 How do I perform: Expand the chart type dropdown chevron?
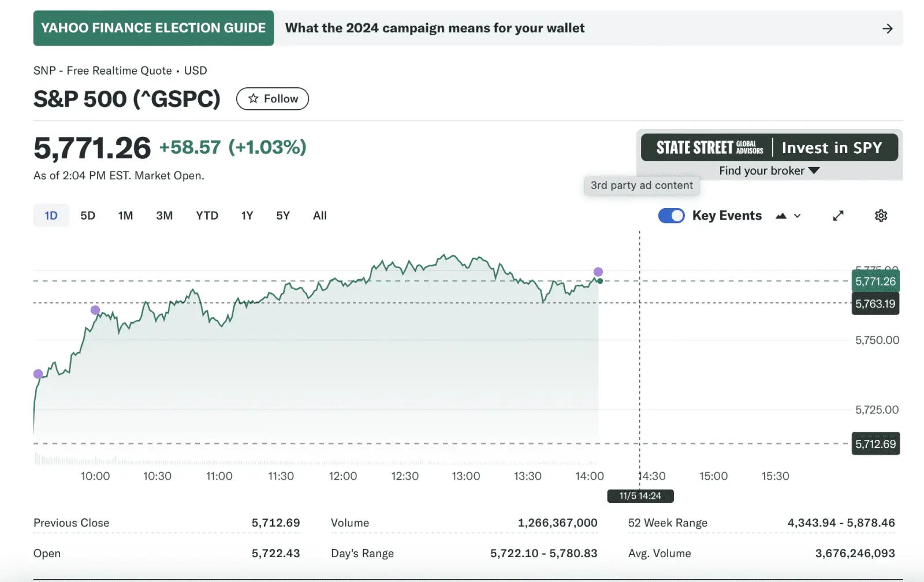[798, 216]
